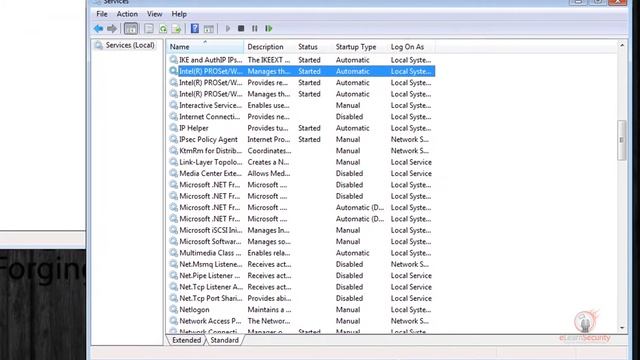The height and width of the screenshot is (360, 640).
Task: Click 'Disabled' in Internet Connecti... row
Action: (349, 117)
